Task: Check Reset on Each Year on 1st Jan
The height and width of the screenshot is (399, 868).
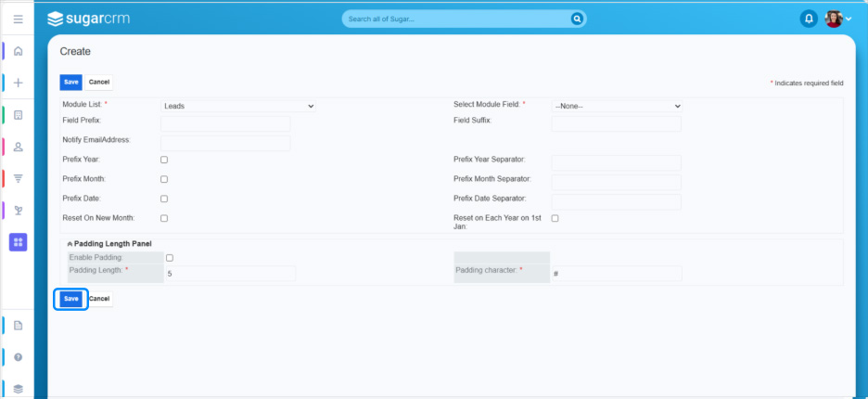Action: click(555, 218)
